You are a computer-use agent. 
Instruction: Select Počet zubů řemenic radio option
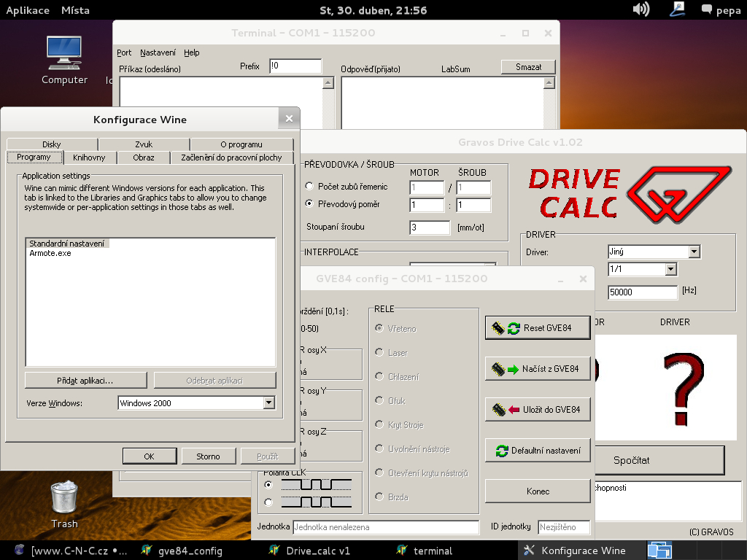click(309, 186)
